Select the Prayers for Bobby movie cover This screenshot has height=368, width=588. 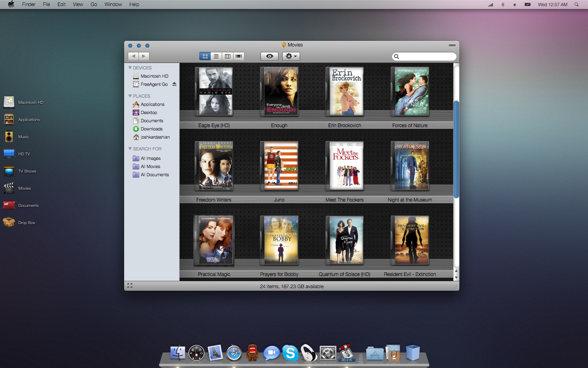[280, 240]
